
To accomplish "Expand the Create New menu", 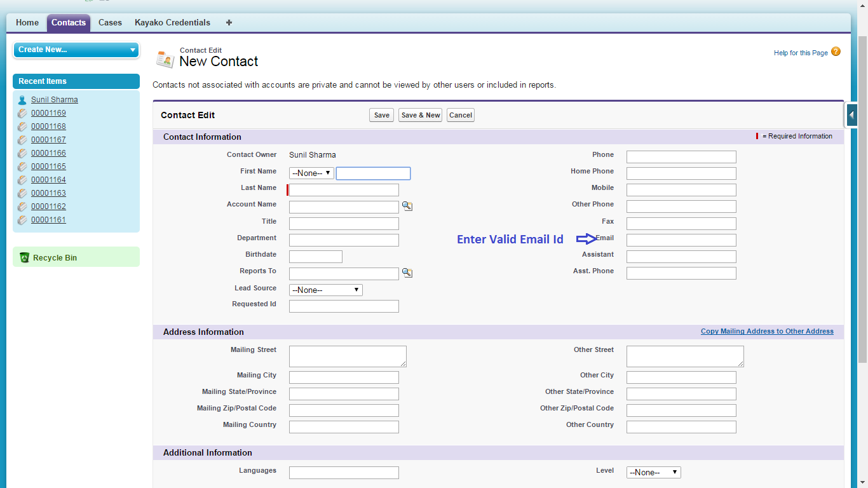I will click(x=76, y=50).
